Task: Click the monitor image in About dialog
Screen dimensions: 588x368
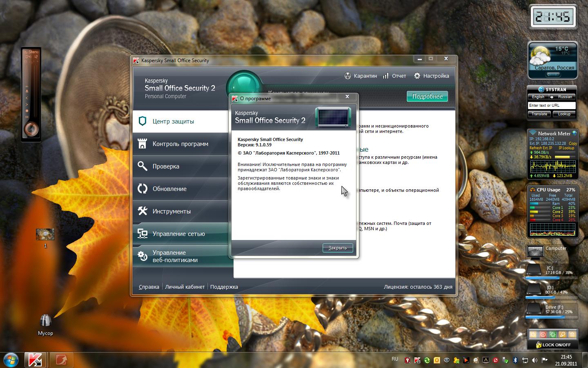Action: point(333,117)
